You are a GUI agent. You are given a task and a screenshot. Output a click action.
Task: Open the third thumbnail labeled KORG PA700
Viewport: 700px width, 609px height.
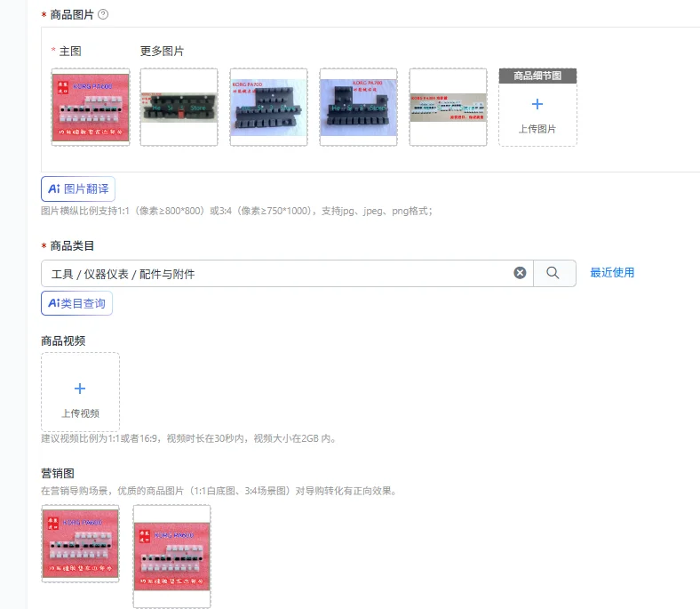click(x=269, y=108)
